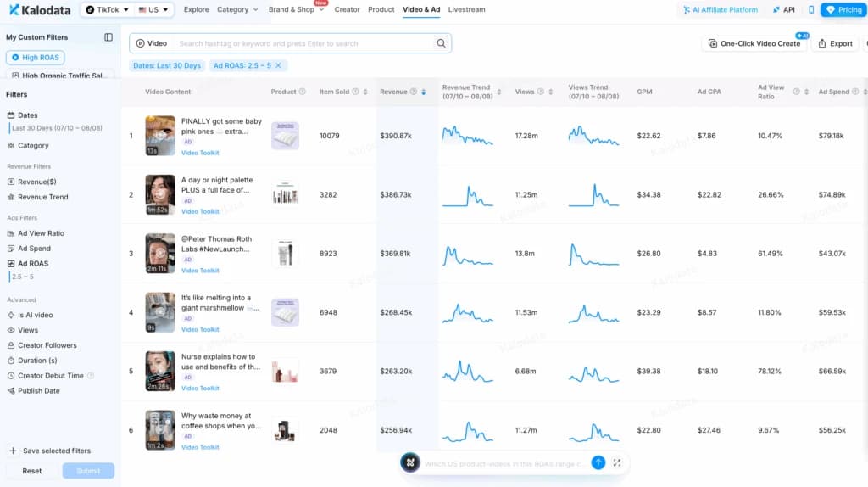Click the mobile phone icon
868x487 pixels.
(x=811, y=10)
